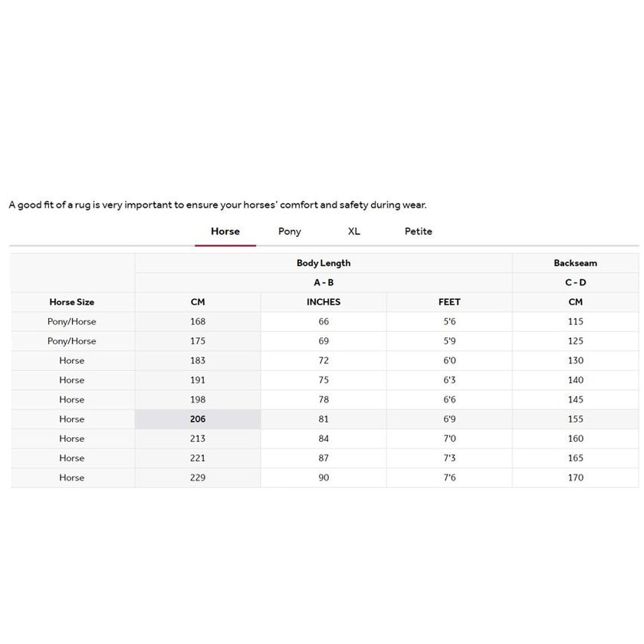Click the 229 cm body length value
The image size is (644, 644).
click(197, 477)
